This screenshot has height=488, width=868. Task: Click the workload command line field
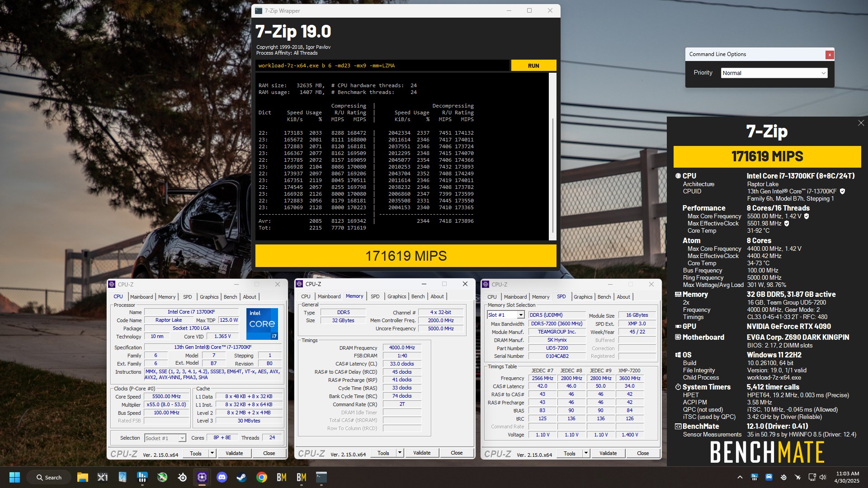coord(382,66)
